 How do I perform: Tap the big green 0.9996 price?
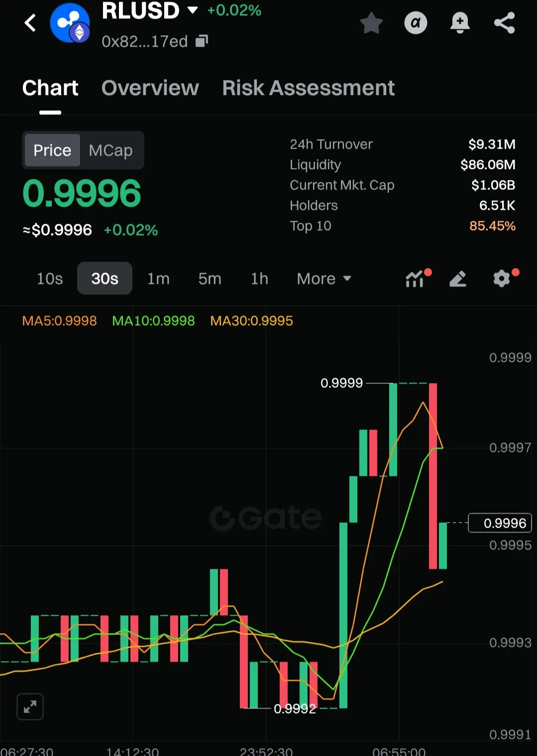coord(82,193)
